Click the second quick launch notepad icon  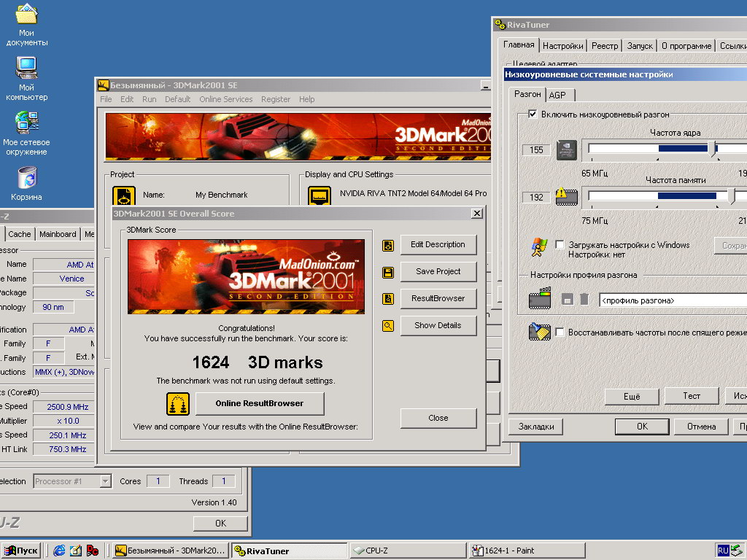click(x=76, y=551)
